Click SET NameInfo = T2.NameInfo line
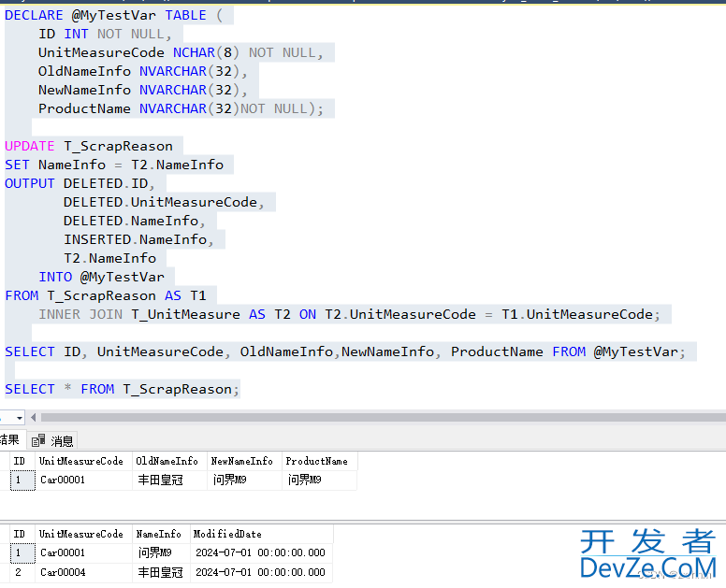Viewport: 726px width, 588px height. (x=114, y=165)
